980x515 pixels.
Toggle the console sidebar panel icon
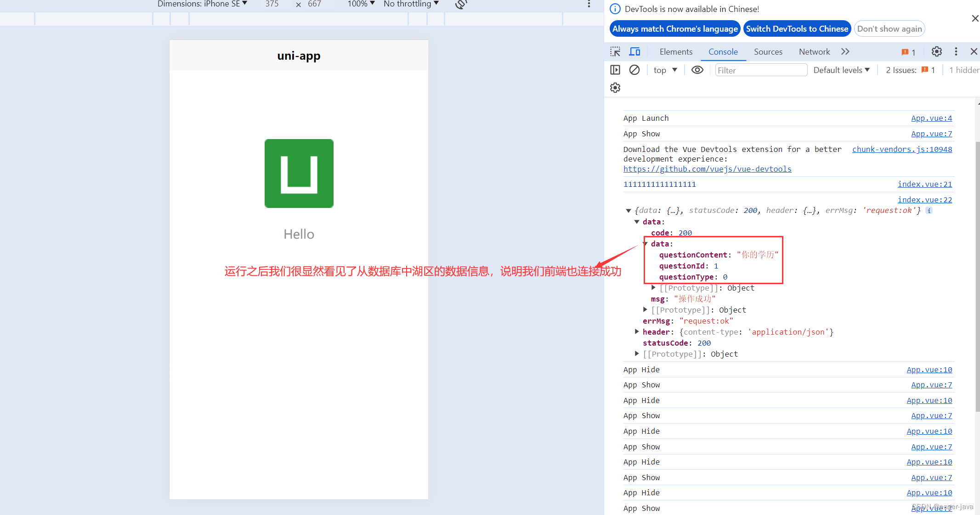(x=615, y=70)
